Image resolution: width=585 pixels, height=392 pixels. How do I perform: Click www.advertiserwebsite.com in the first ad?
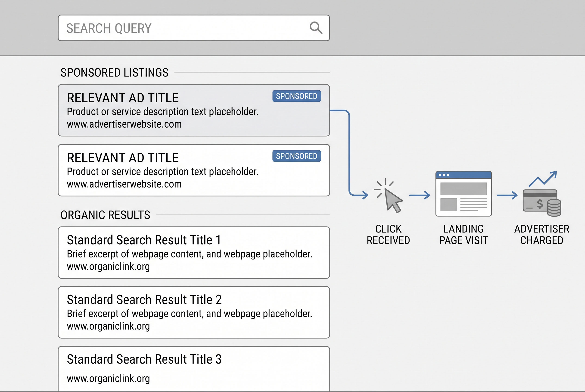point(124,124)
